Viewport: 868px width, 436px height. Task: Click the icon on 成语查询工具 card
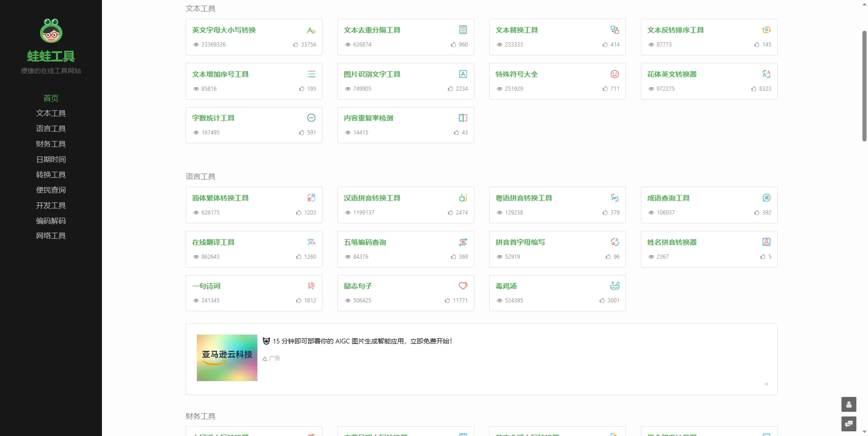coord(767,198)
